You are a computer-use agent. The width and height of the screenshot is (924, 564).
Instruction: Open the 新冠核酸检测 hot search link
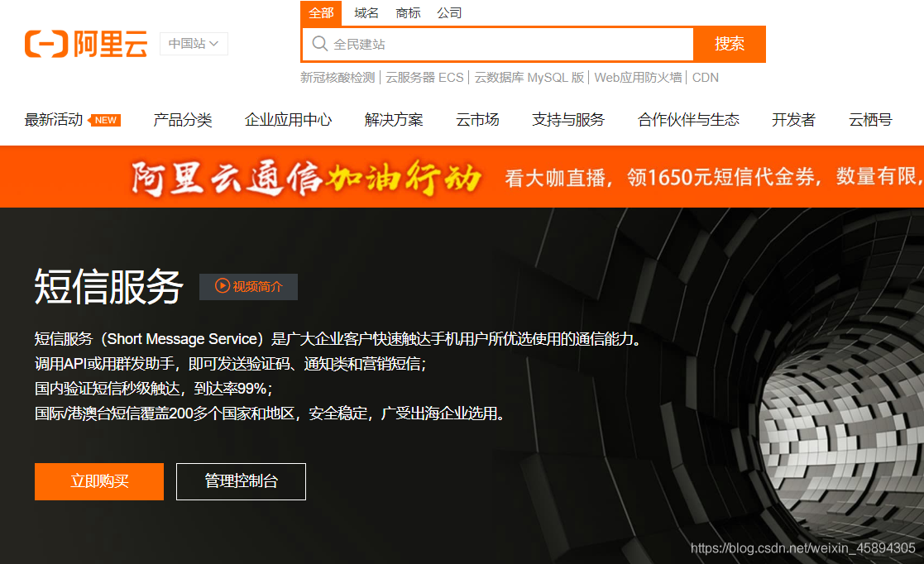coord(338,78)
